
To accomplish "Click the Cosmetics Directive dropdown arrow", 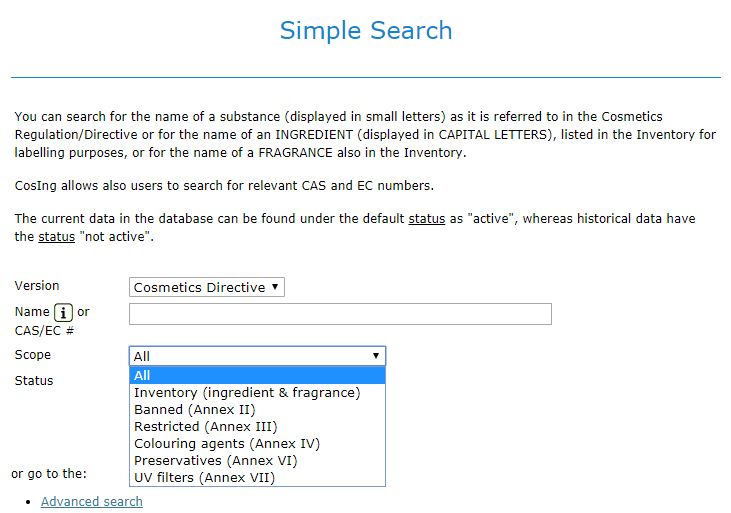I will tap(276, 287).
